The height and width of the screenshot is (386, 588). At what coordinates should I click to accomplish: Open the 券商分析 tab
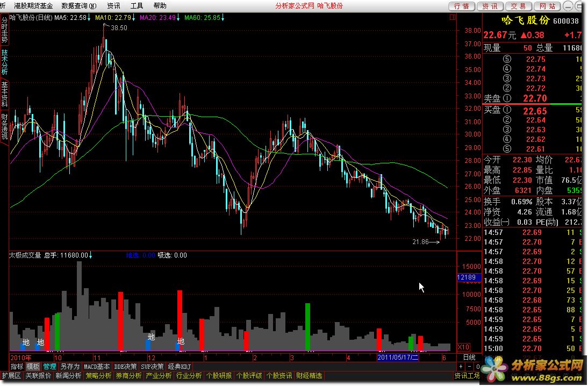point(128,375)
